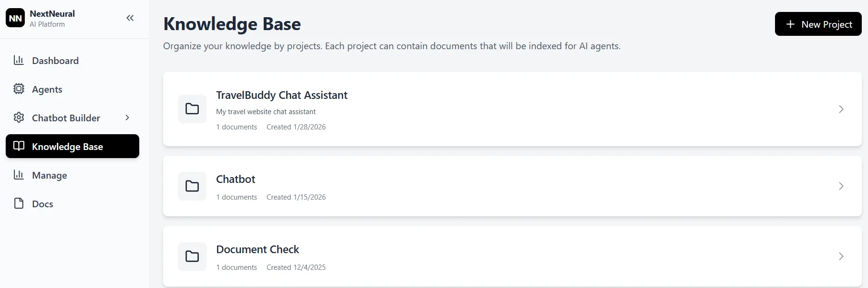Collapse the sidebar with the double-chevron

130,18
